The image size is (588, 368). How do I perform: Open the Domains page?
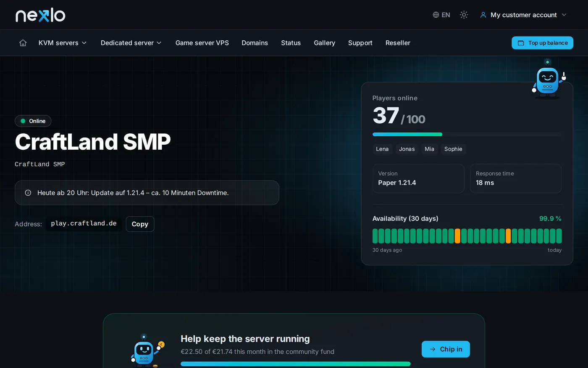point(255,43)
